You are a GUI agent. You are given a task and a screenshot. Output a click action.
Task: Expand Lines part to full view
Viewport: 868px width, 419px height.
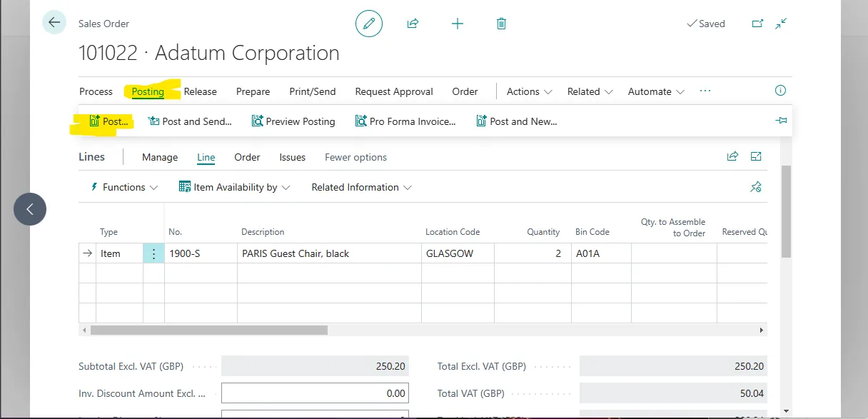pos(756,157)
